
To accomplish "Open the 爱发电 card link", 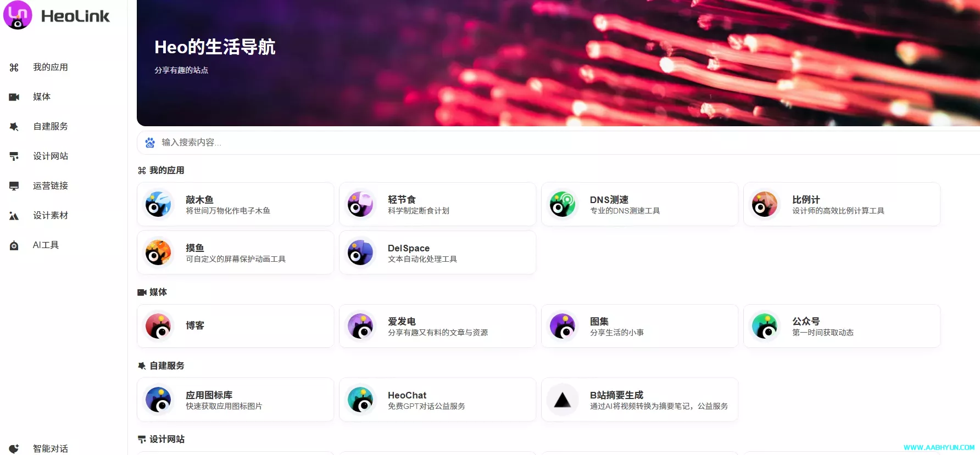I will [437, 327].
